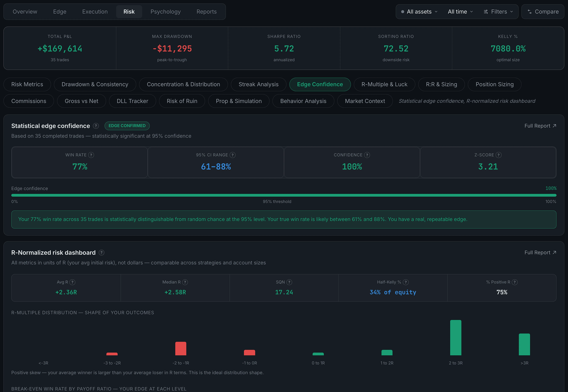Screen dimensions: 568x392
Task: Click arrow icon of R-Normalized Full Report
Action: click(554, 252)
